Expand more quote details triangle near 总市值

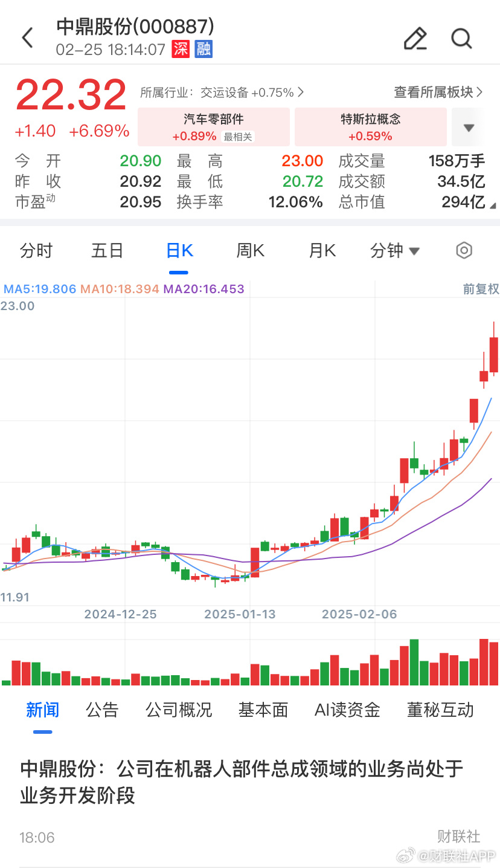point(493,206)
